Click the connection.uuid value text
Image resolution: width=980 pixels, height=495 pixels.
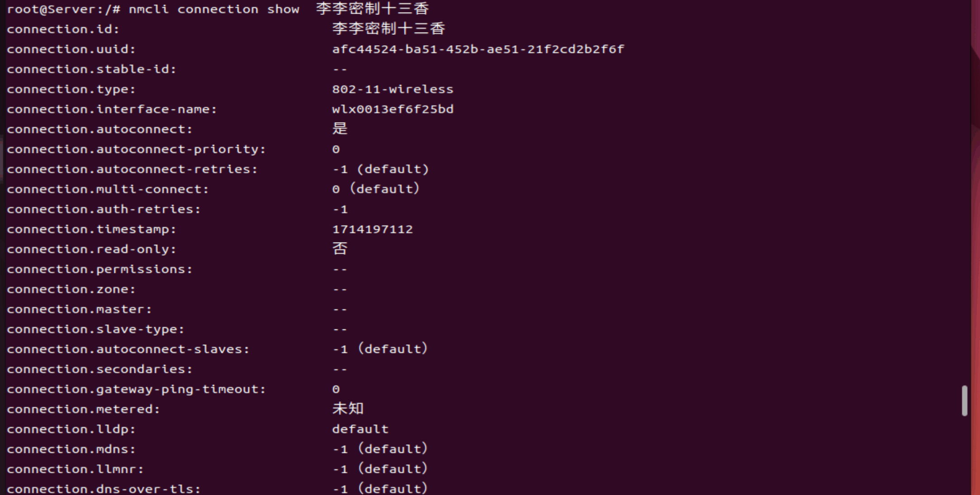[x=478, y=49]
